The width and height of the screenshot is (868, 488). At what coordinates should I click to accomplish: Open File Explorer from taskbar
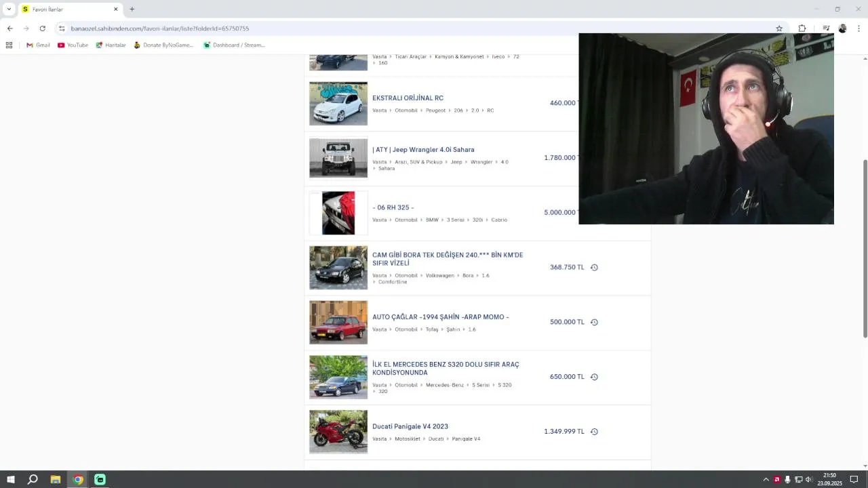click(56, 479)
